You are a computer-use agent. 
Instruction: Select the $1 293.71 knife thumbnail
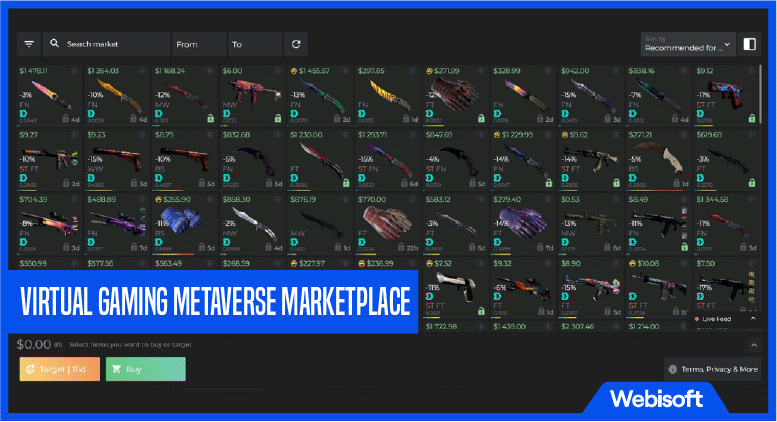390,159
